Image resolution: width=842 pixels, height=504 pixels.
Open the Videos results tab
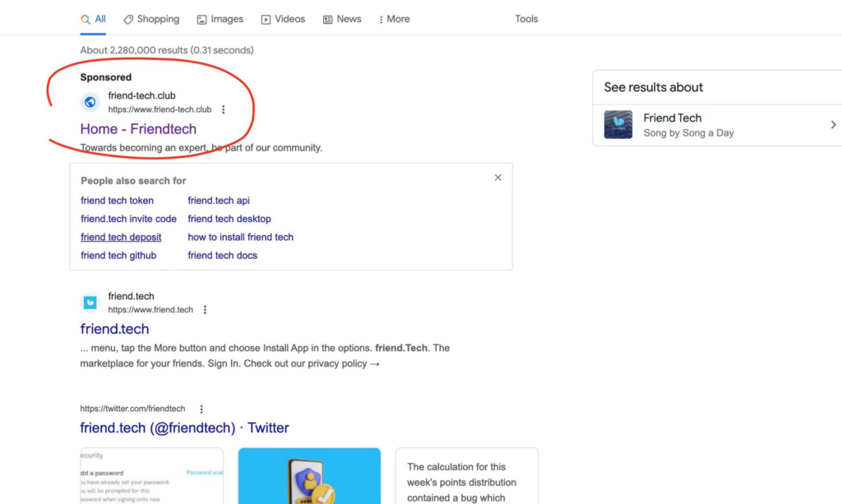(x=283, y=20)
